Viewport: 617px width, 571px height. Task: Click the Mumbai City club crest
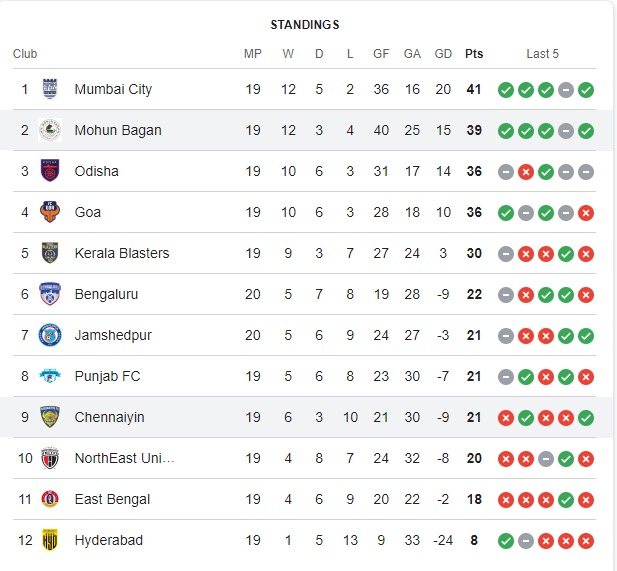(x=49, y=89)
